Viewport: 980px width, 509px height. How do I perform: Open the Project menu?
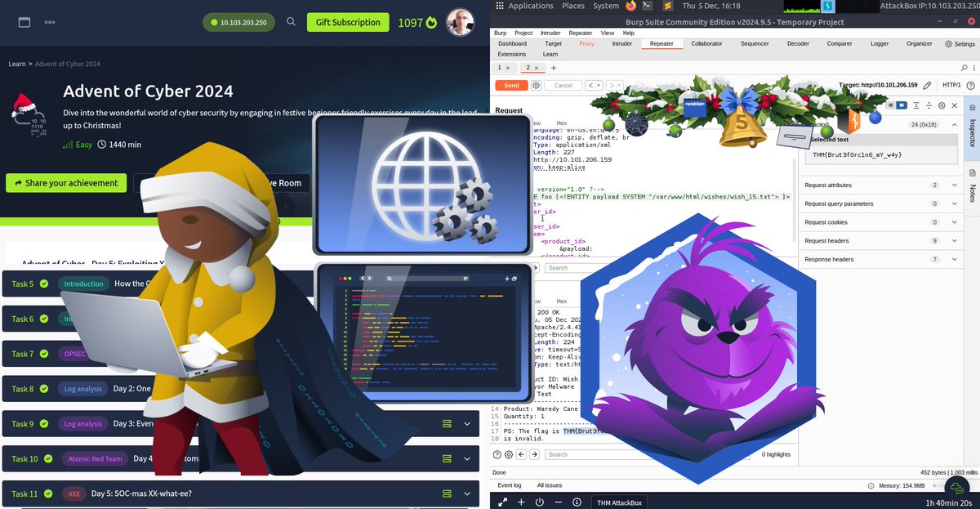point(525,33)
